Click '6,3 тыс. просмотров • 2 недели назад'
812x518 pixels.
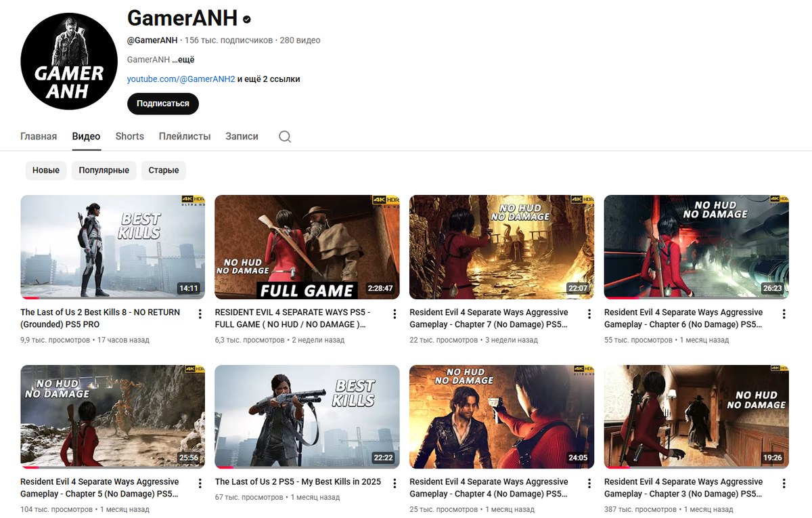[279, 340]
